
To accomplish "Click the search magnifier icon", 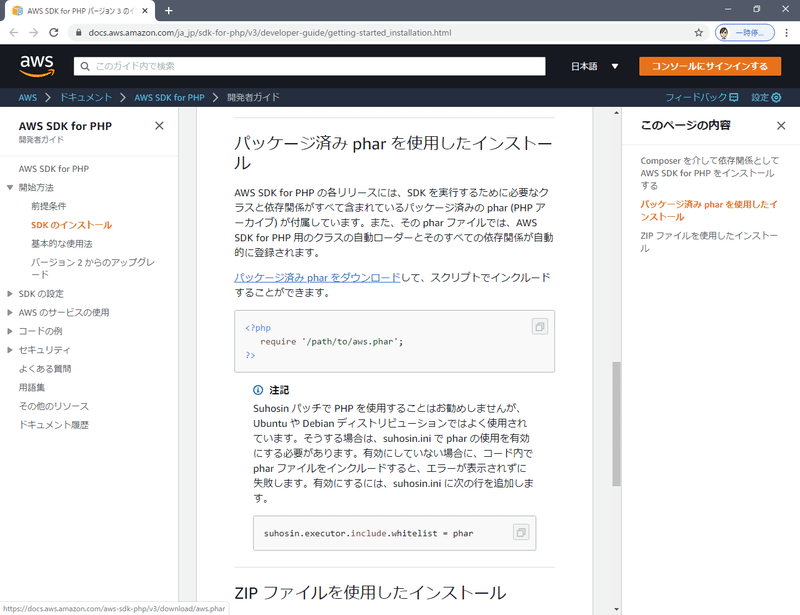I will [x=85, y=66].
